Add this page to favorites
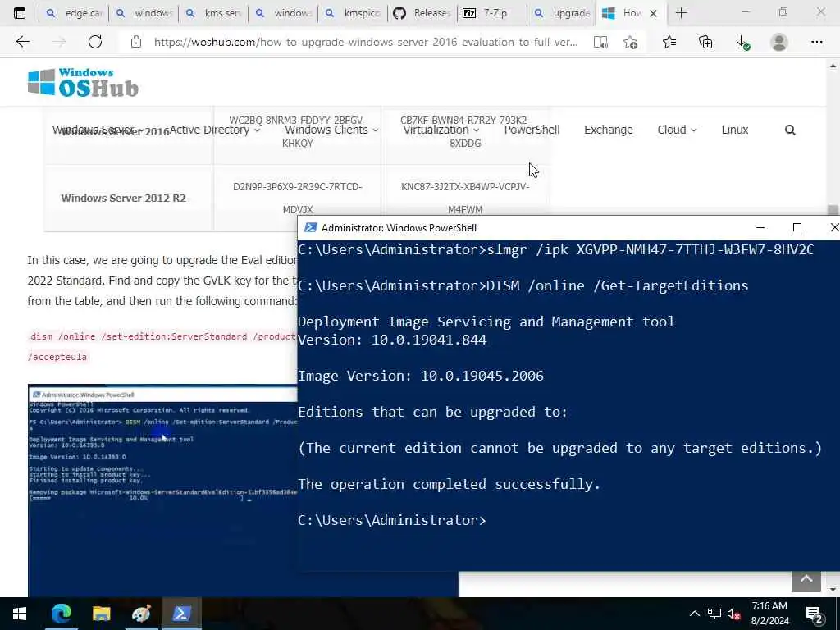This screenshot has height=630, width=840. [631, 43]
